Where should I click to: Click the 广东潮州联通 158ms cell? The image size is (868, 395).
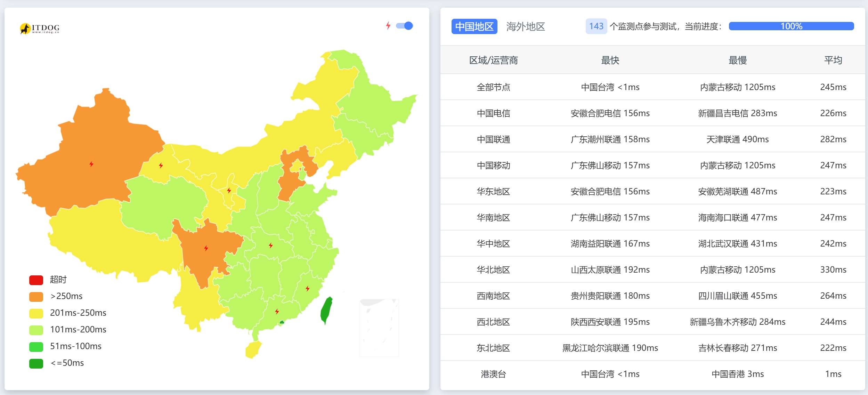pos(610,139)
